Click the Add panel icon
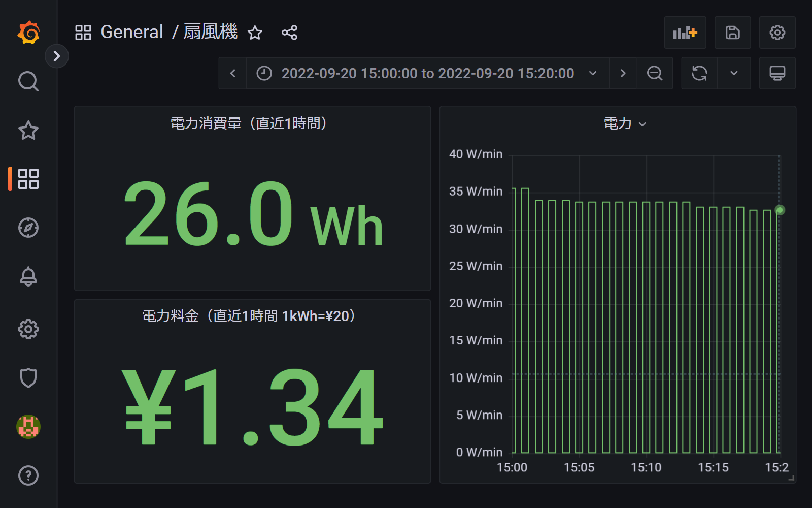The height and width of the screenshot is (508, 812). pos(685,33)
